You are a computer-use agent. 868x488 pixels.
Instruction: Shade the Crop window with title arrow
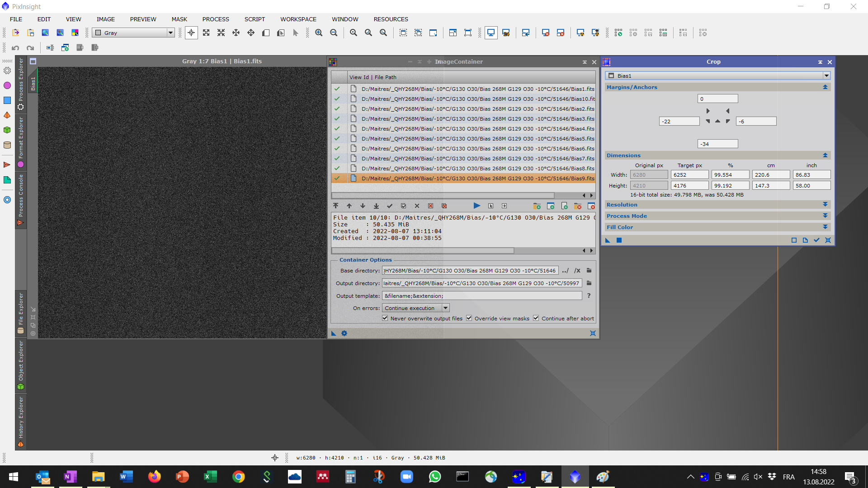pos(820,62)
